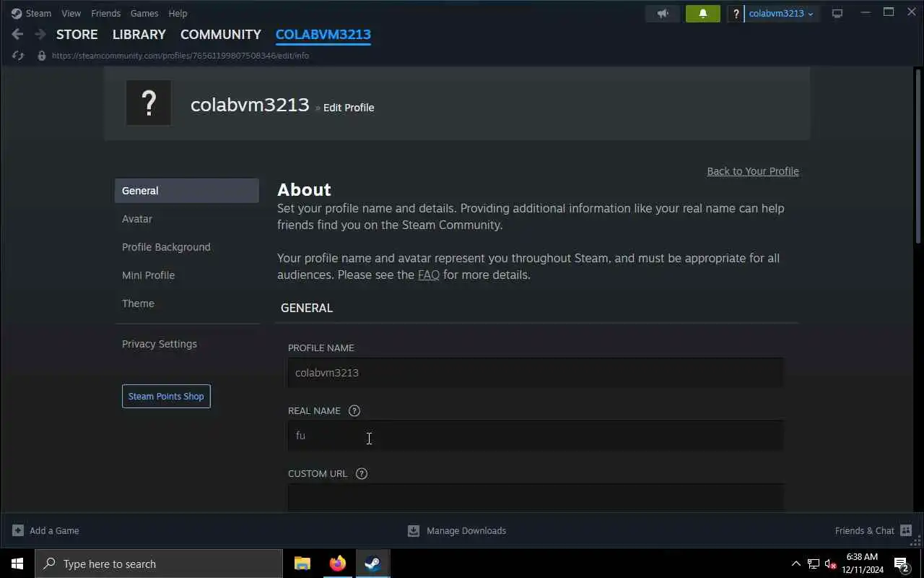Open Firefox from the taskbar

point(338,564)
